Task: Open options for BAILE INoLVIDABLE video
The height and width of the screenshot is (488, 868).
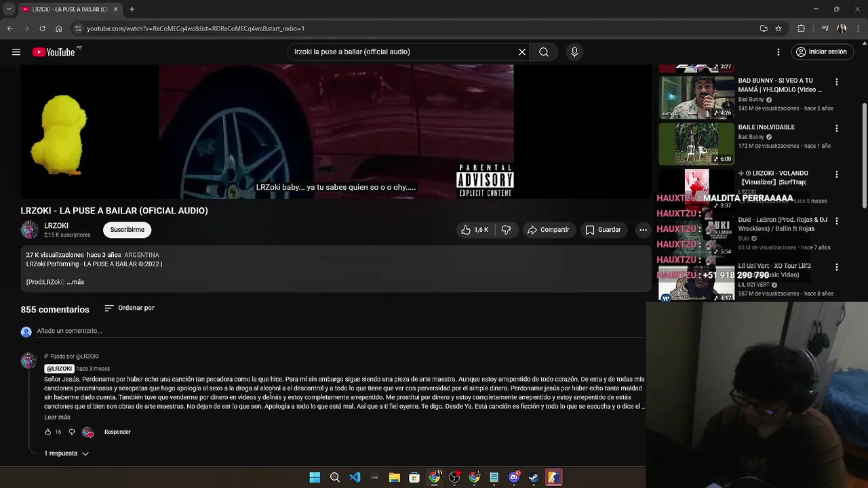Action: click(x=836, y=128)
